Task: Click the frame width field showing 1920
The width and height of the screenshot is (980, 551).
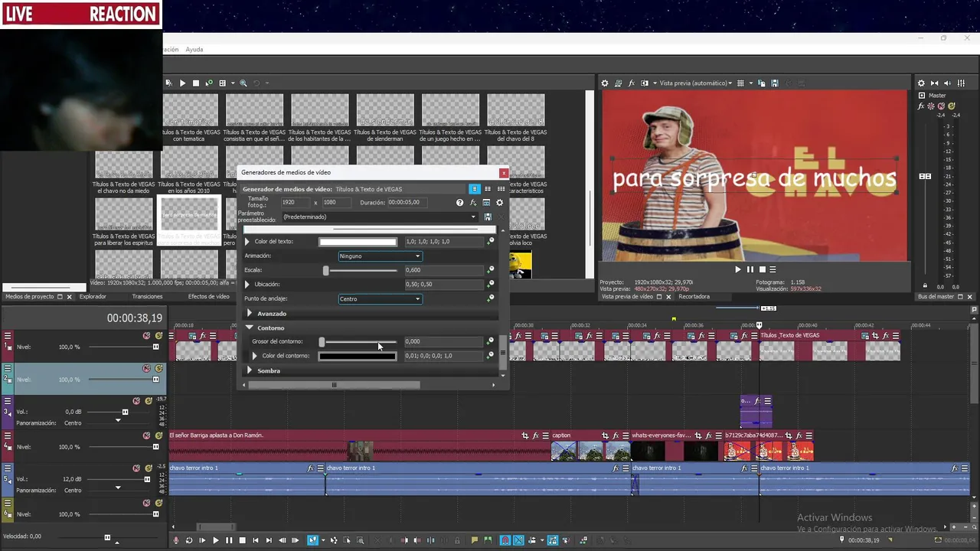Action: click(295, 203)
